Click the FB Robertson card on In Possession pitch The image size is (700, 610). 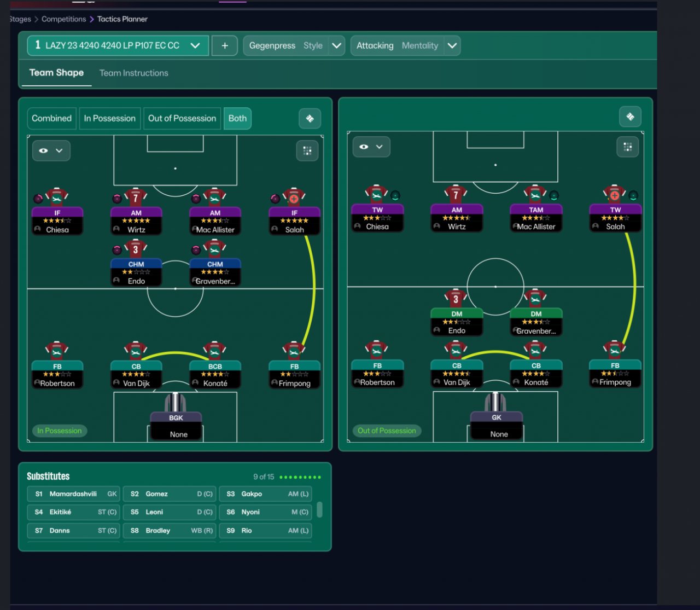pyautogui.click(x=57, y=375)
